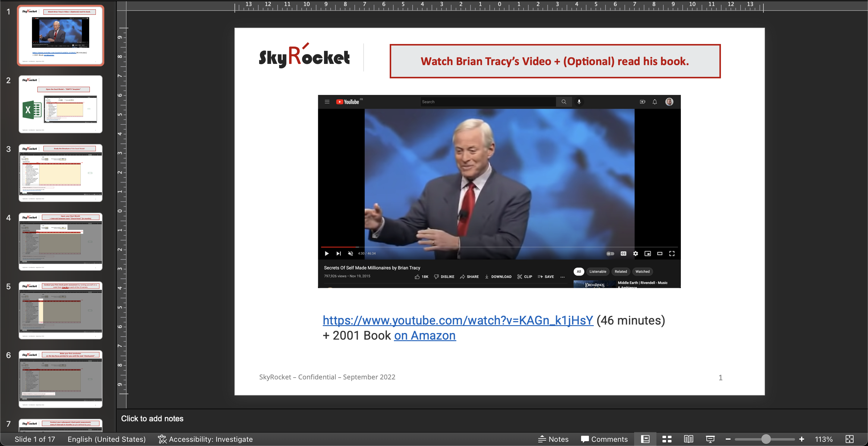Click the CLIP scissors button
Screen dimensions: 868x446
(525, 277)
